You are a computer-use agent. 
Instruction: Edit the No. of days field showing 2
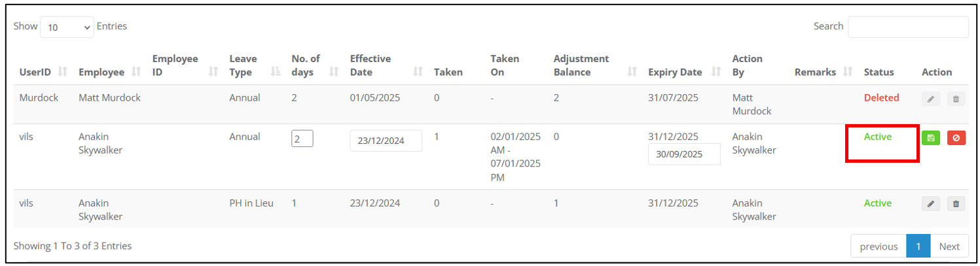click(x=302, y=139)
